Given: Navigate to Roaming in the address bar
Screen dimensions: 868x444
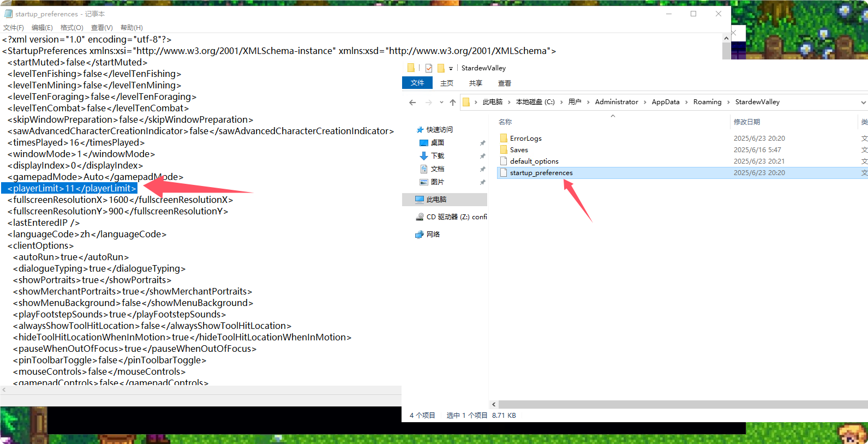Looking at the screenshot, I should pos(707,102).
